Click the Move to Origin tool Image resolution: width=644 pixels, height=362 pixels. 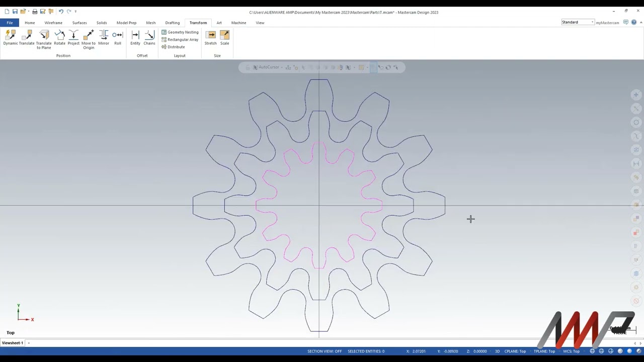[x=89, y=40]
